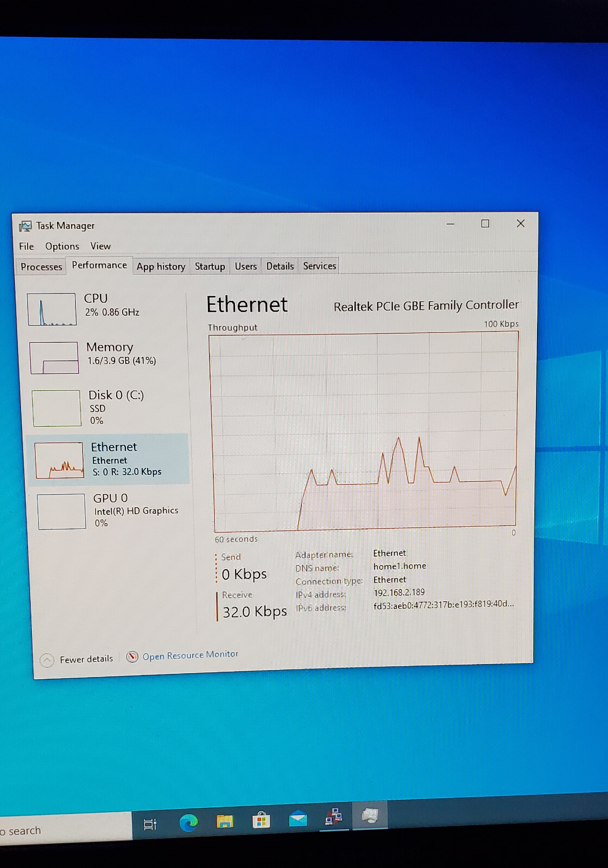Click the Task Manager taskbar icon
This screenshot has width=608, height=868.
click(x=370, y=815)
